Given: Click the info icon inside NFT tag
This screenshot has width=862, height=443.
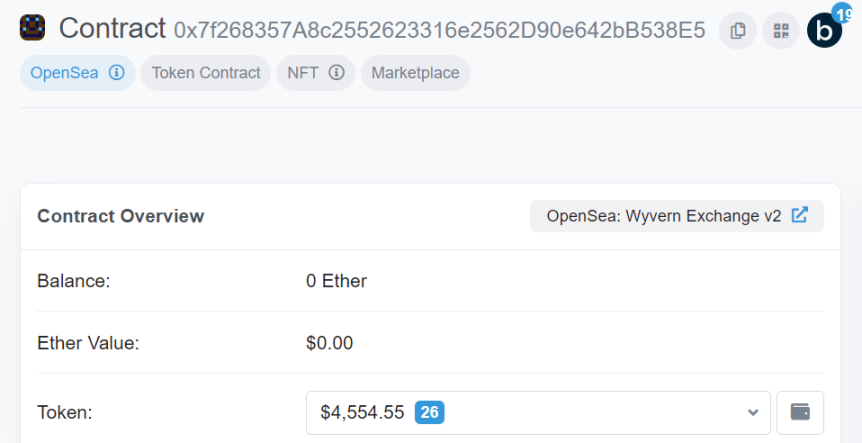Looking at the screenshot, I should point(336,73).
